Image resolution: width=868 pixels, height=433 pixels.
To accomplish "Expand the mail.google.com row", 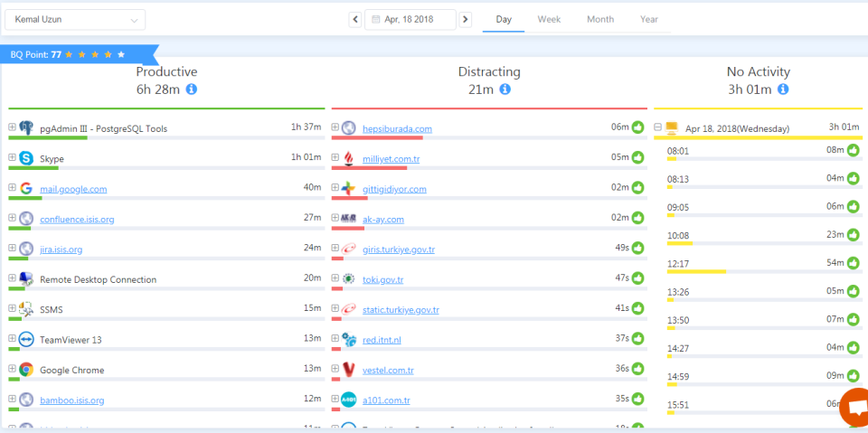I will click(x=12, y=188).
